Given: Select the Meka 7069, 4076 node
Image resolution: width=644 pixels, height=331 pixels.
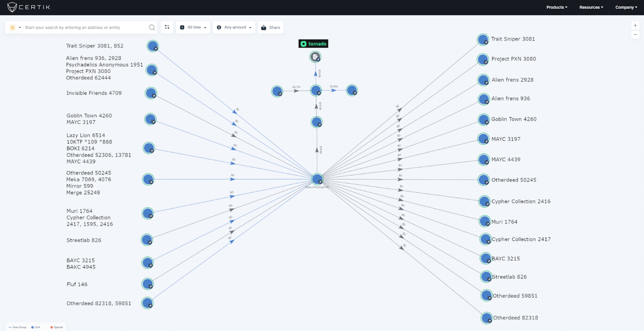Looking at the screenshot, I should 148,179.
